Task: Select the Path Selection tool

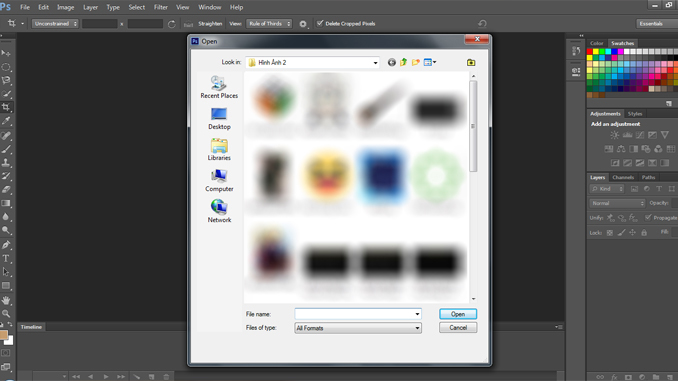Action: tap(6, 272)
